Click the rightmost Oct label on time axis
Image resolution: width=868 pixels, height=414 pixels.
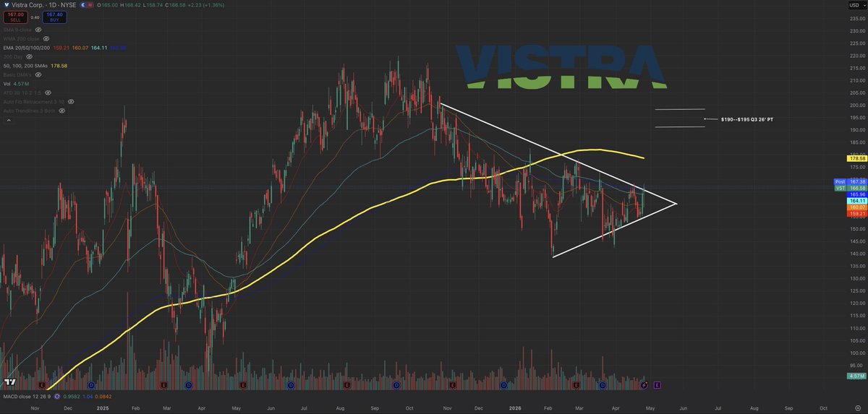[x=823, y=408]
